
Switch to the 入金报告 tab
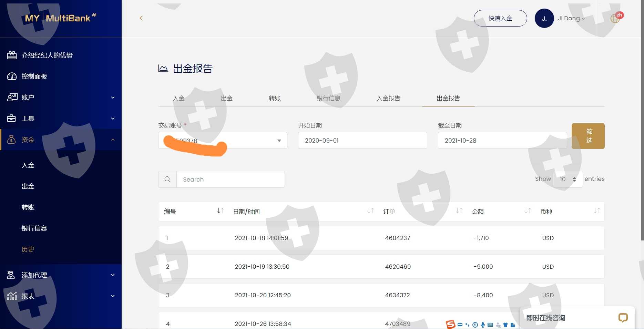pos(388,98)
